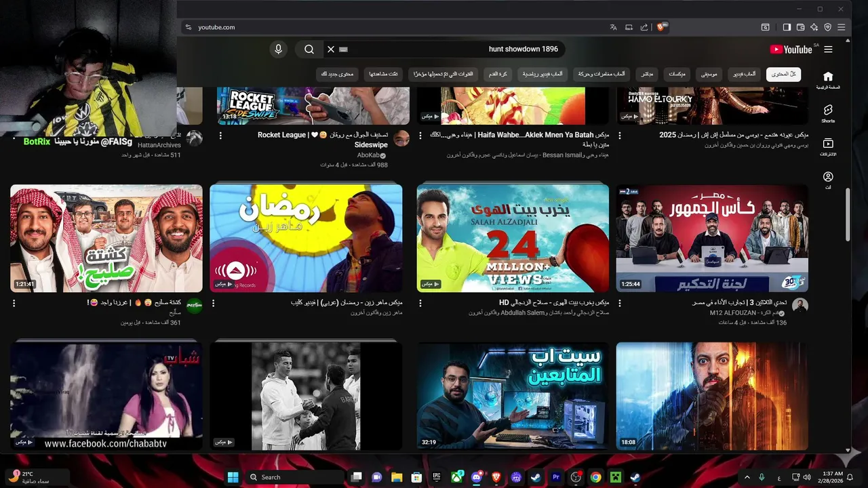
Task: Select the ألعاب فيديو filter chip
Action: 744,74
